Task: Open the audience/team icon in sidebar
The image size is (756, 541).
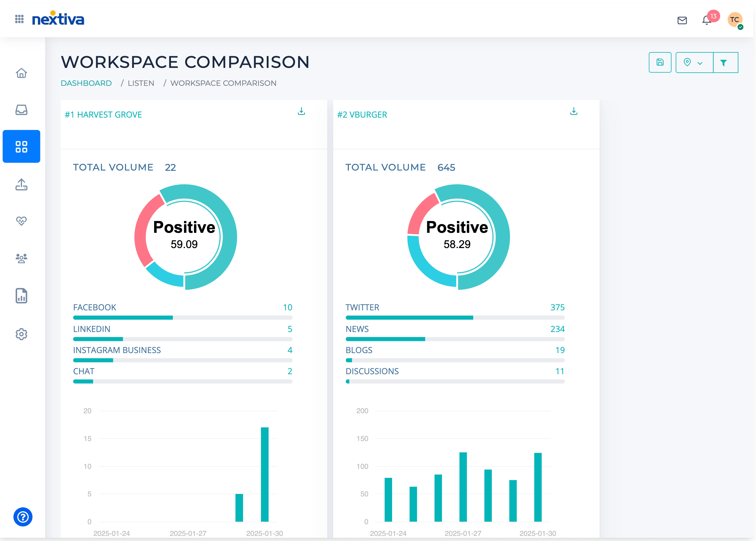Action: (21, 258)
